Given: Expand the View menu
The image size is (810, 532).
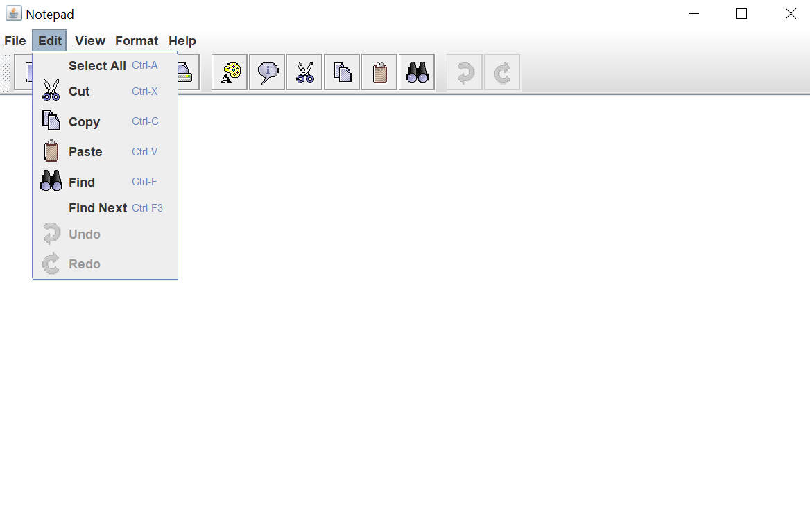Looking at the screenshot, I should click(x=90, y=41).
